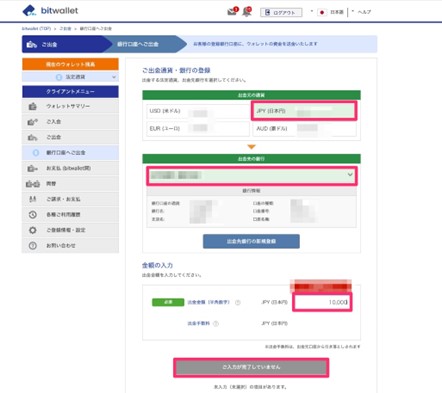Viewport: 442px width, 393px height.
Task: Open 各種ご利用履歴 clock history item
Action: click(70, 215)
